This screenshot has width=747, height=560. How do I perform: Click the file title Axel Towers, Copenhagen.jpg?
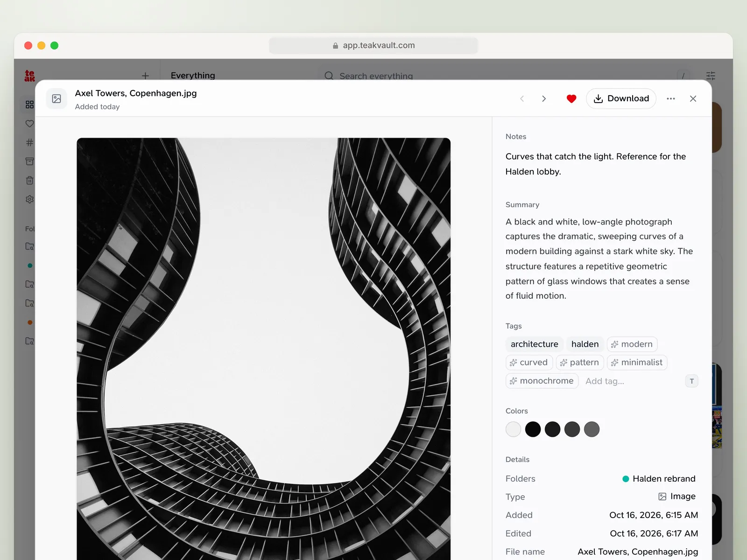pos(136,93)
